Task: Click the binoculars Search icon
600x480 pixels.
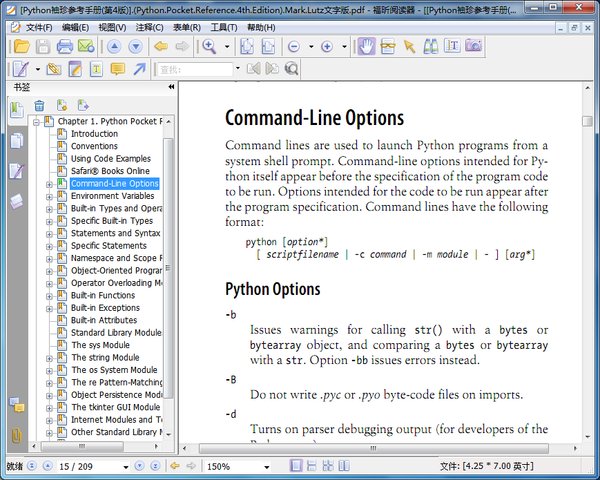Action: click(431, 47)
